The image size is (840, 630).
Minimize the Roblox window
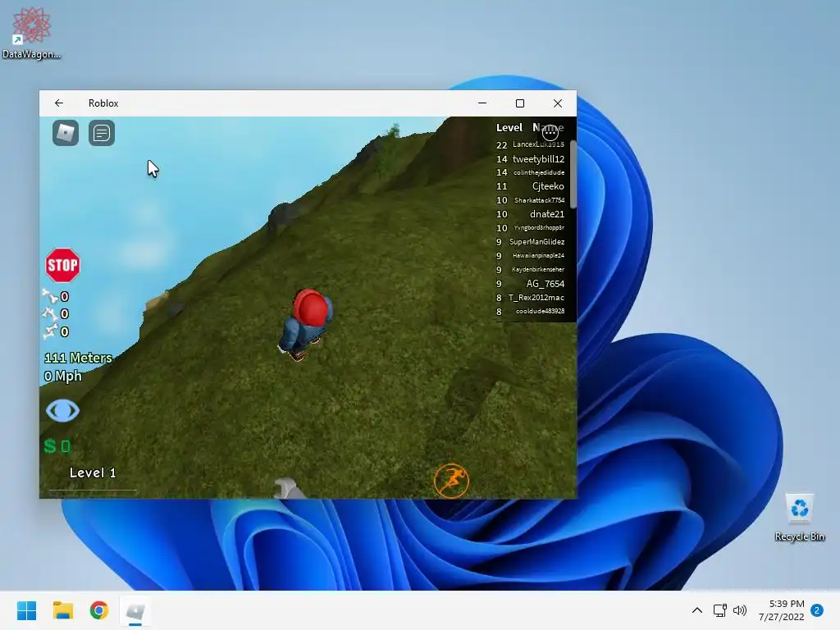coord(482,103)
